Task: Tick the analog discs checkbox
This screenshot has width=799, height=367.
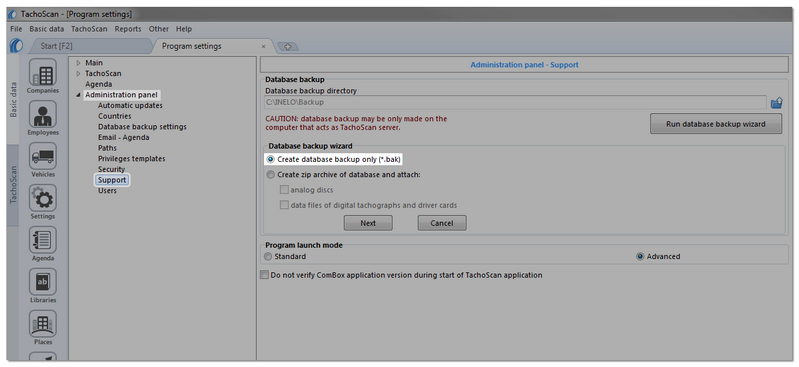Action: pos(284,190)
